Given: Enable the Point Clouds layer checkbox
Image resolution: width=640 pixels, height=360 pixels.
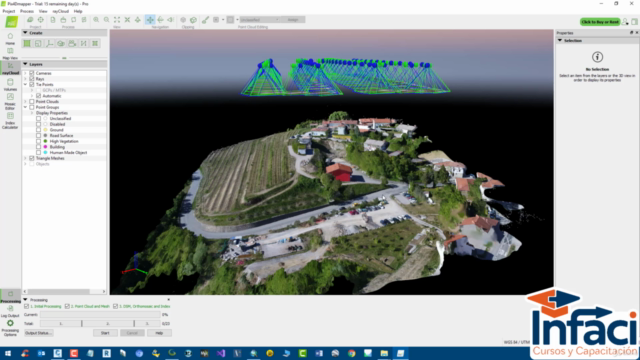Looking at the screenshot, I should 32,102.
